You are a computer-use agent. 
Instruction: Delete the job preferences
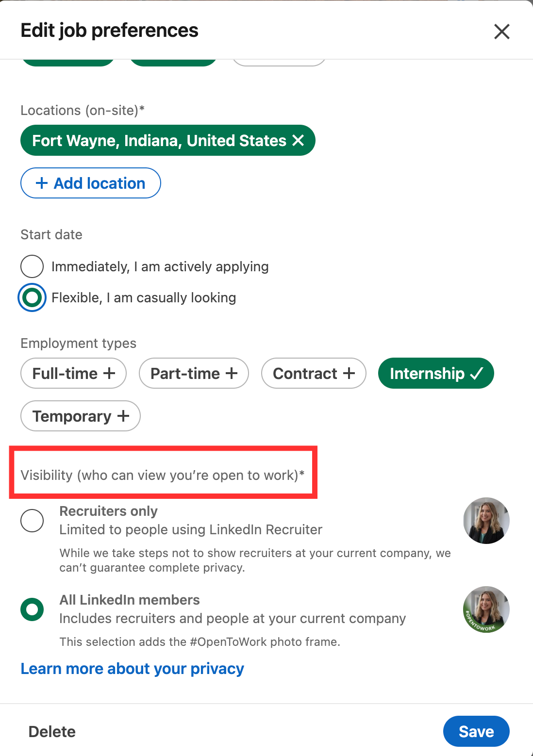pyautogui.click(x=52, y=732)
